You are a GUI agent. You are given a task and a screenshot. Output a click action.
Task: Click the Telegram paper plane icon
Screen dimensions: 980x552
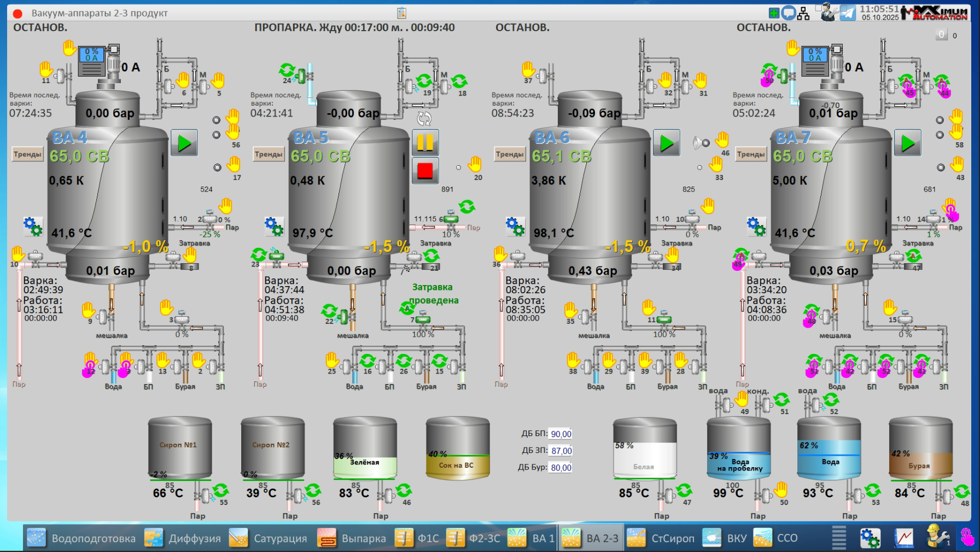coord(847,13)
